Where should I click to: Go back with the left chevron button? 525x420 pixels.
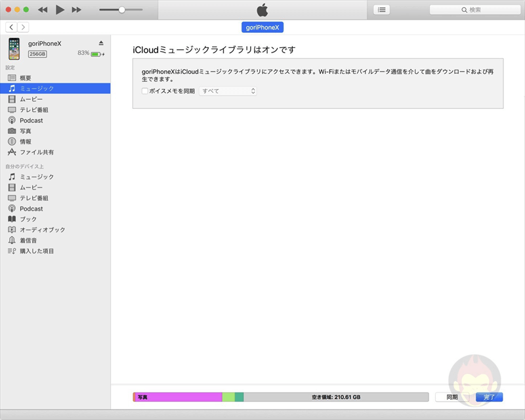pos(12,27)
